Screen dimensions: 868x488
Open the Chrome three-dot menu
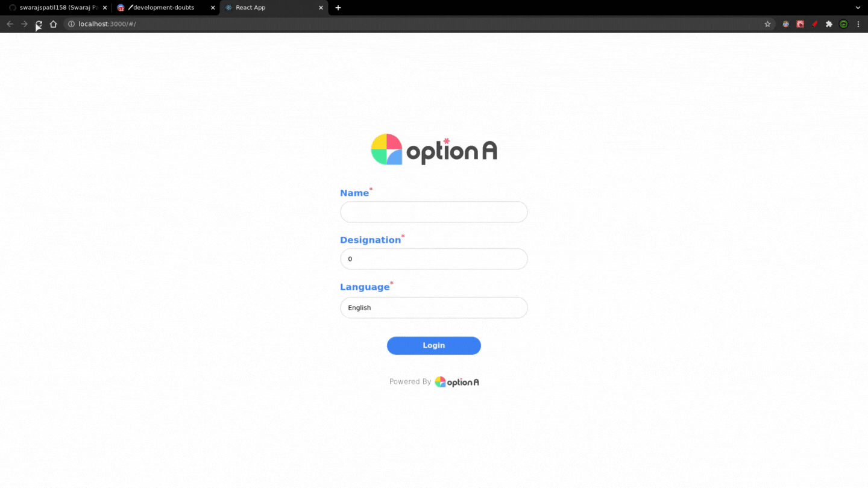click(x=858, y=24)
